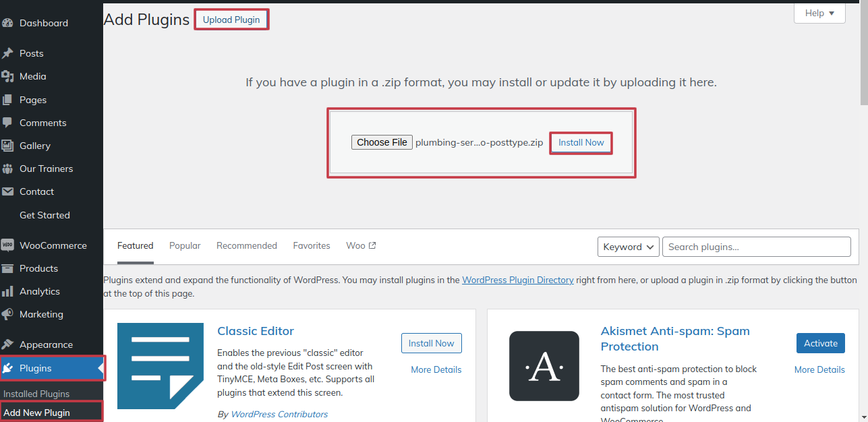View More Details for Akismet
Image resolution: width=868 pixels, height=422 pixels.
[x=819, y=369]
